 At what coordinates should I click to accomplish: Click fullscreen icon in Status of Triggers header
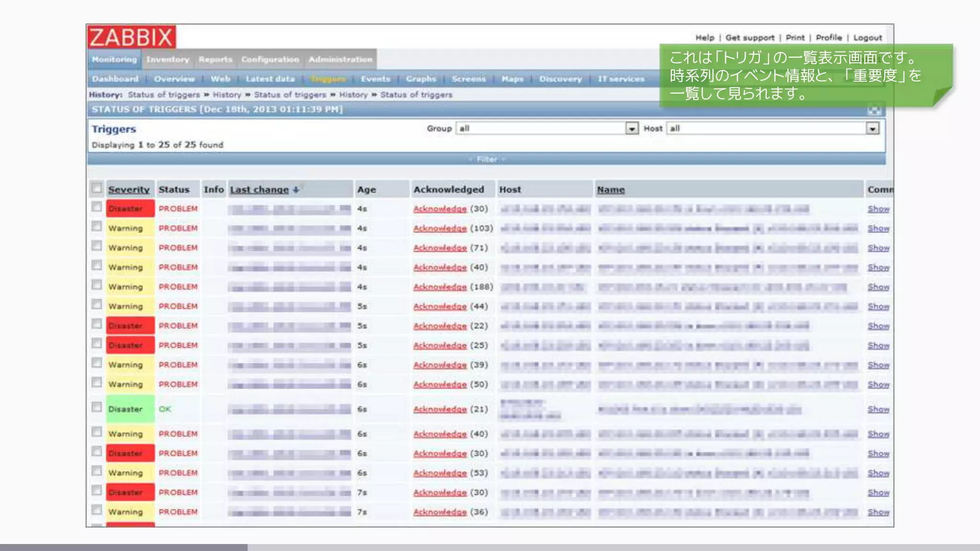click(874, 110)
